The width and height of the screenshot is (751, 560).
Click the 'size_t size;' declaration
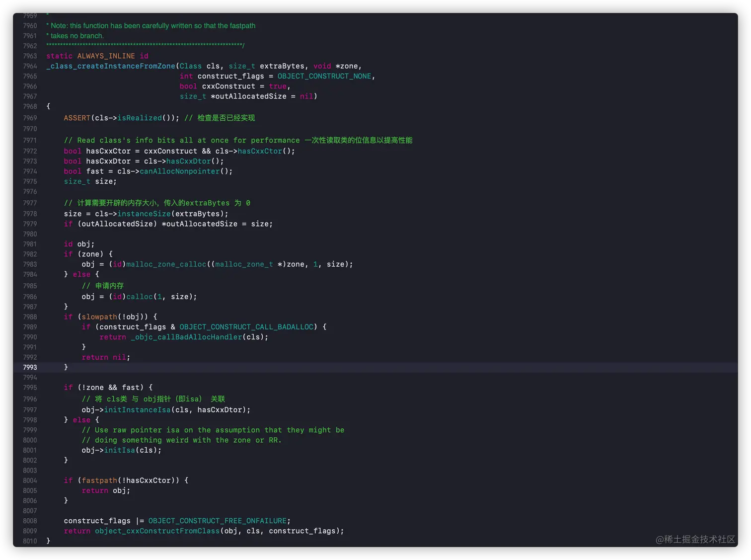[x=90, y=181]
